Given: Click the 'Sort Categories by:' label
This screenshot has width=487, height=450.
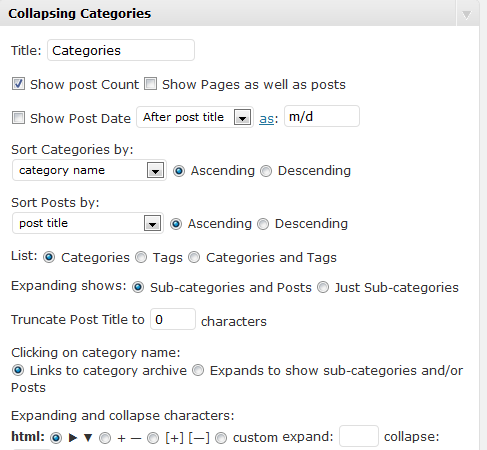Looking at the screenshot, I should point(72,150).
